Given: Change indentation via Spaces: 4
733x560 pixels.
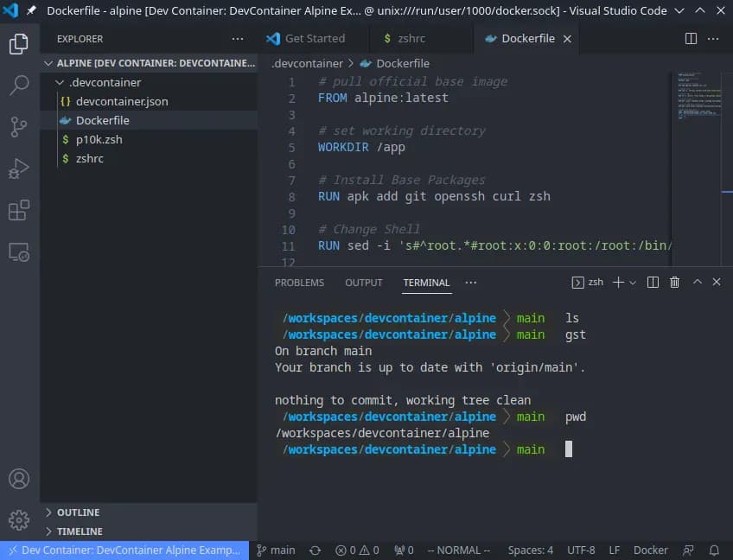Looking at the screenshot, I should point(531,550).
